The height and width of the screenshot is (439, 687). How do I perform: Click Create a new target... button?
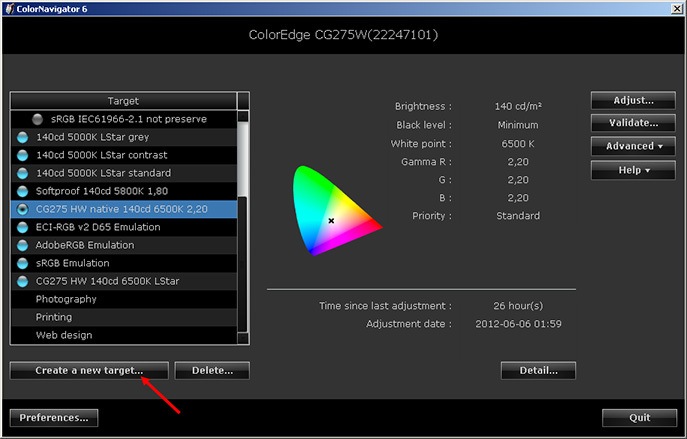coord(89,371)
